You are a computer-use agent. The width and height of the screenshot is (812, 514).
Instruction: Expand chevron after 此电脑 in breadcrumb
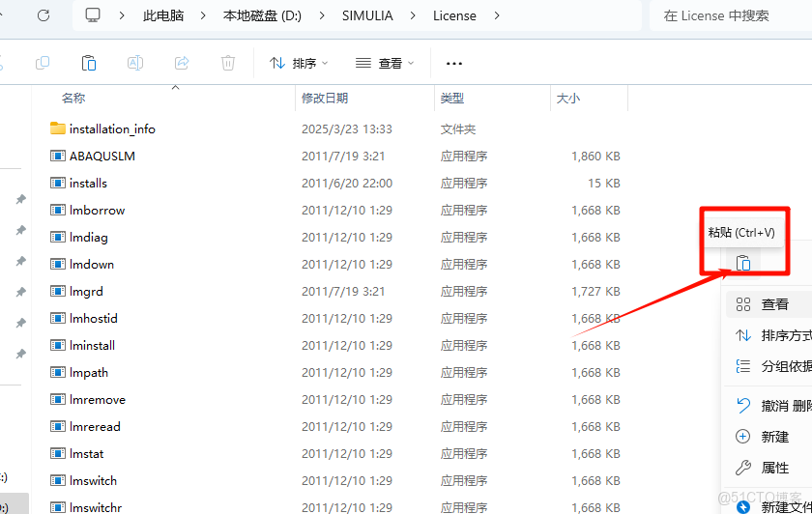pyautogui.click(x=203, y=16)
